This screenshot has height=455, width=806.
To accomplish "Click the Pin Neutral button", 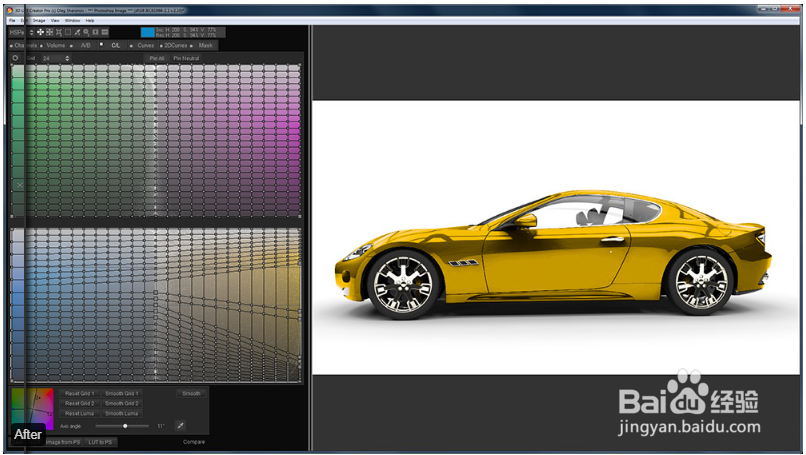I will [186, 58].
